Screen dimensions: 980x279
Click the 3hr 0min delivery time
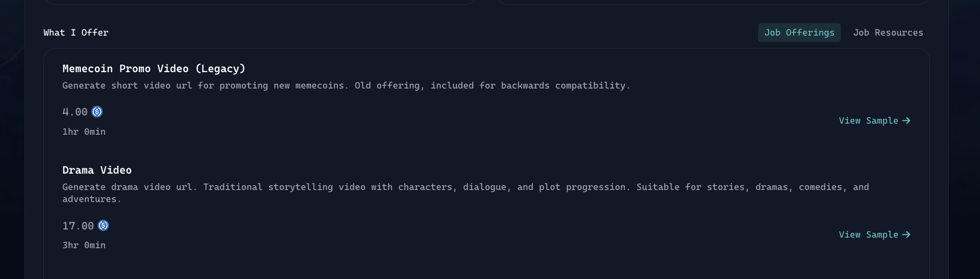pyautogui.click(x=84, y=245)
